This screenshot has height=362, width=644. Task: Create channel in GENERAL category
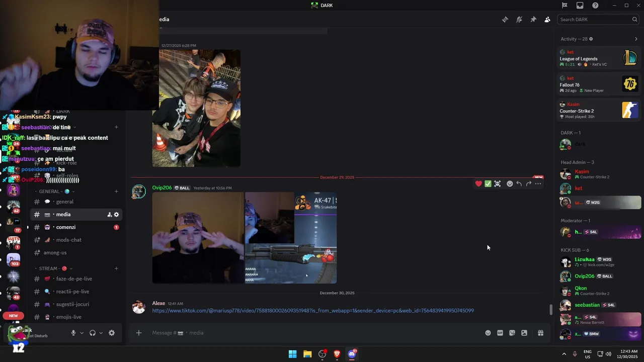point(116,192)
